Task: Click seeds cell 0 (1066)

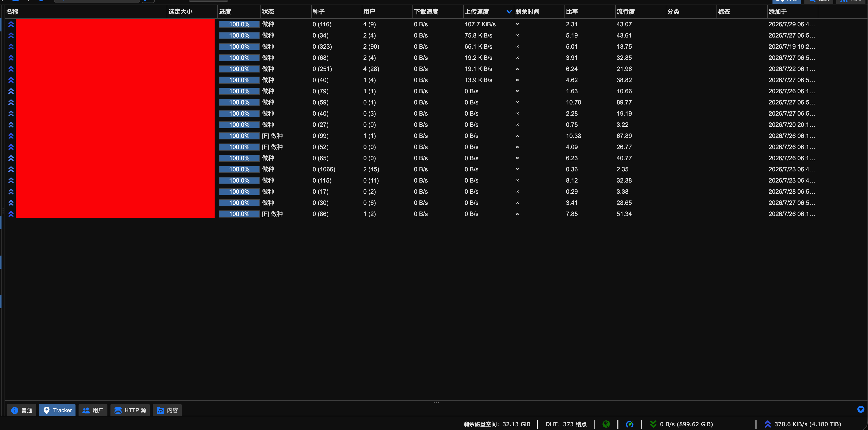Action: pyautogui.click(x=324, y=169)
